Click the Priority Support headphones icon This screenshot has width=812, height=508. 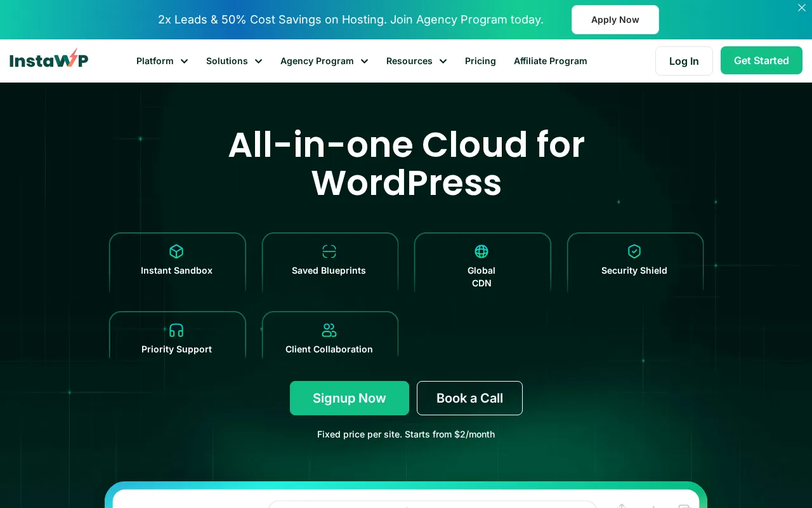click(x=176, y=330)
